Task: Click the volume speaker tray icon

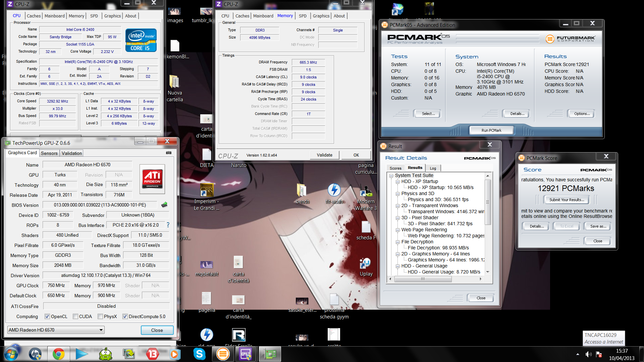Action: (x=588, y=354)
